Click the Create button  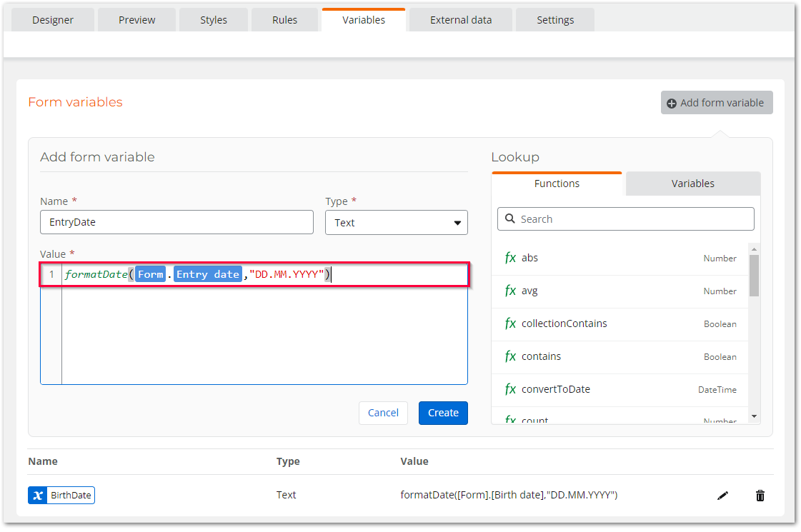(x=443, y=413)
